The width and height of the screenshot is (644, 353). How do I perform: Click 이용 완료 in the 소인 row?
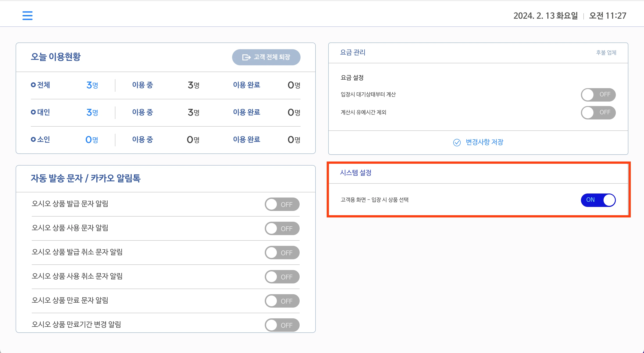[246, 139]
